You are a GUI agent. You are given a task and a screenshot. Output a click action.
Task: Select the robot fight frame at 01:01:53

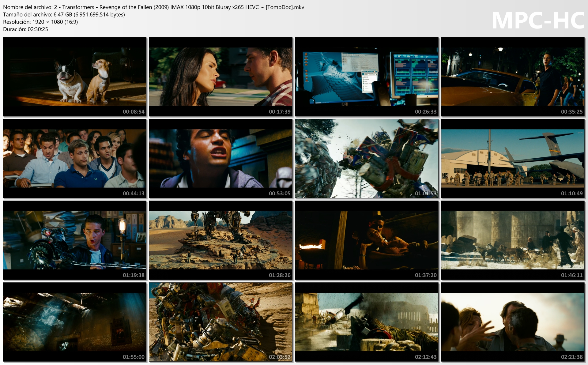pyautogui.click(x=367, y=158)
